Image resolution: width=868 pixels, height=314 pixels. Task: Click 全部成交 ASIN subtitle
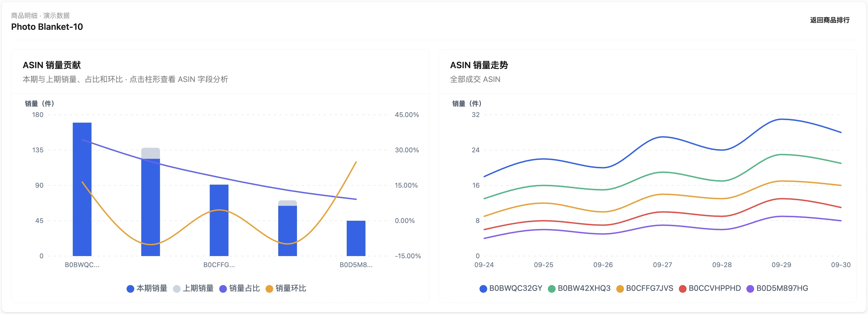(x=475, y=79)
